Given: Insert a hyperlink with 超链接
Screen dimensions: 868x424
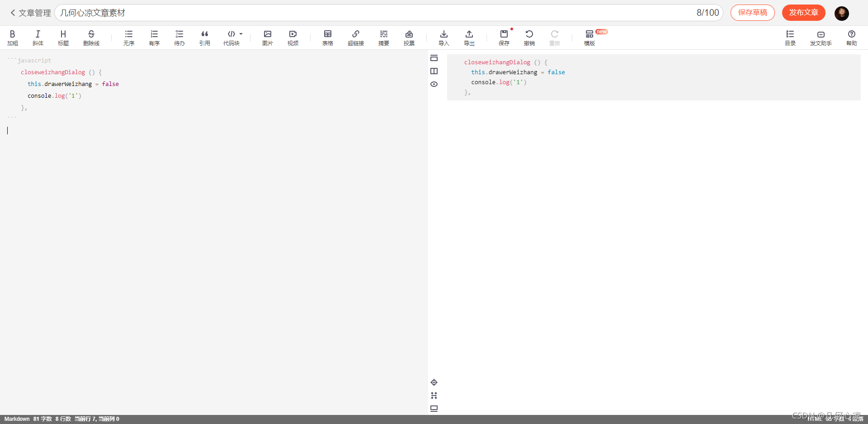Looking at the screenshot, I should tap(356, 38).
